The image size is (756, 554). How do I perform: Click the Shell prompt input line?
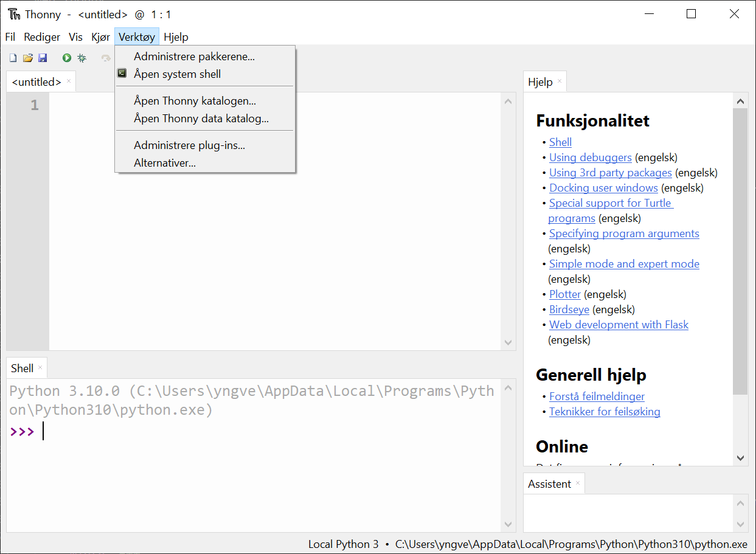(254, 432)
